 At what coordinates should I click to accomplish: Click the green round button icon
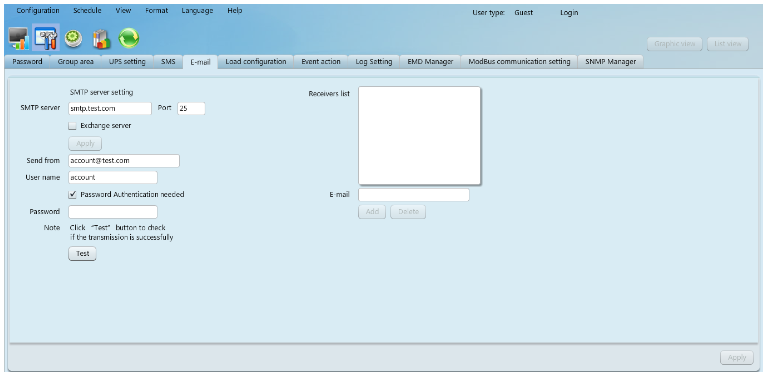point(73,39)
